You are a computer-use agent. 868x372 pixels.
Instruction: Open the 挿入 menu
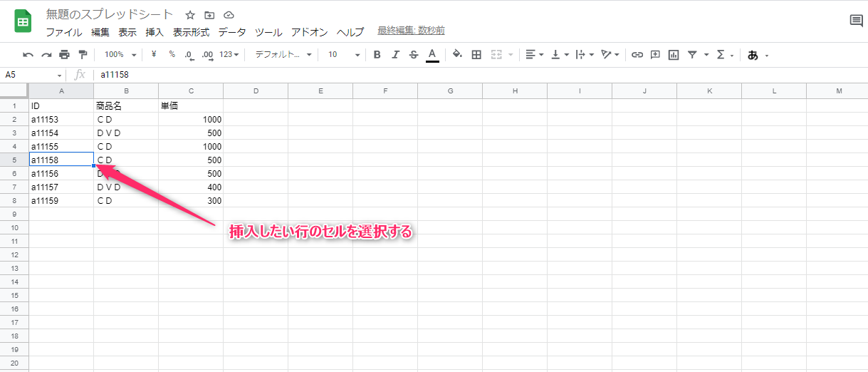155,32
